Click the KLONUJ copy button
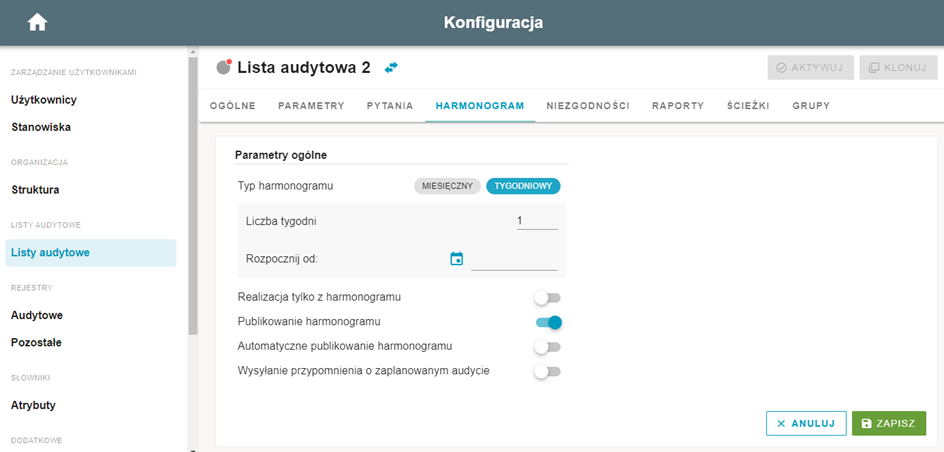Screen dimensions: 944x452 point(898,68)
